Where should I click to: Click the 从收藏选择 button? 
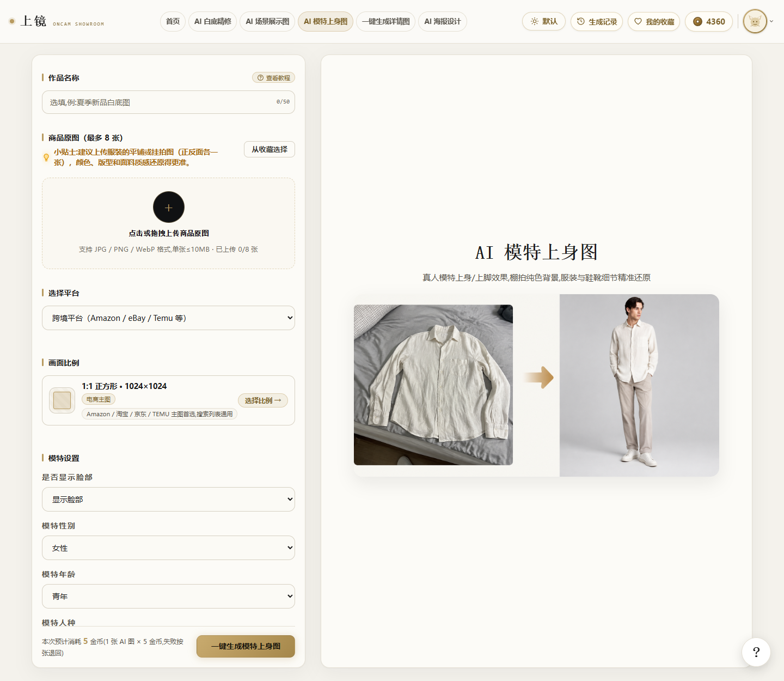click(269, 149)
